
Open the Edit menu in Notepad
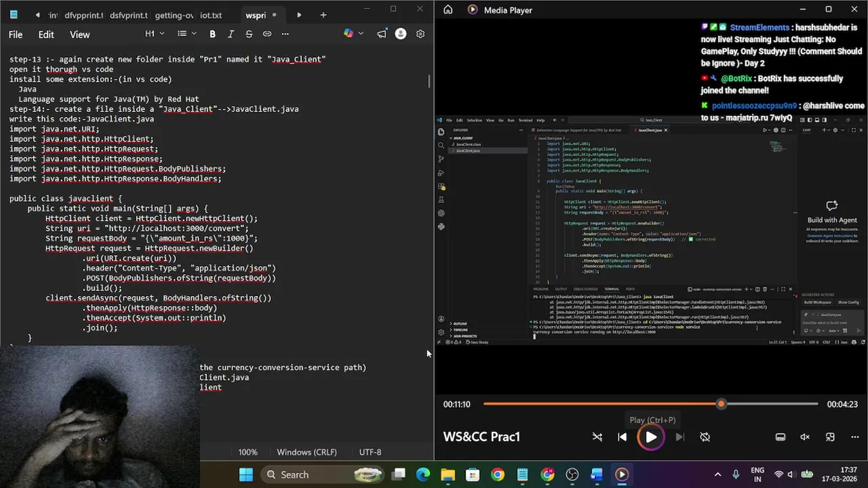[46, 35]
